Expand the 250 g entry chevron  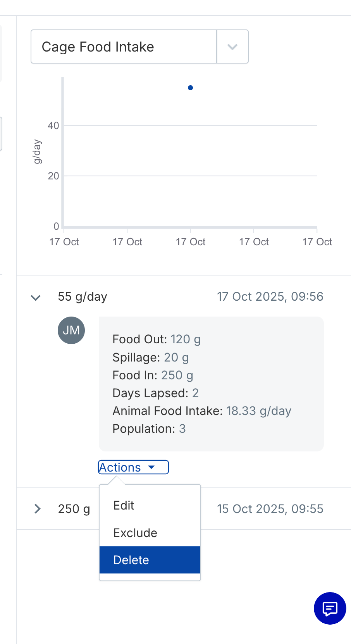[x=37, y=509]
